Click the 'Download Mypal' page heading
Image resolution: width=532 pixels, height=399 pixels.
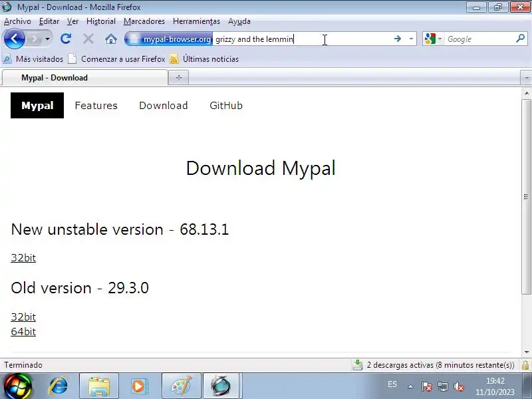pos(261,168)
